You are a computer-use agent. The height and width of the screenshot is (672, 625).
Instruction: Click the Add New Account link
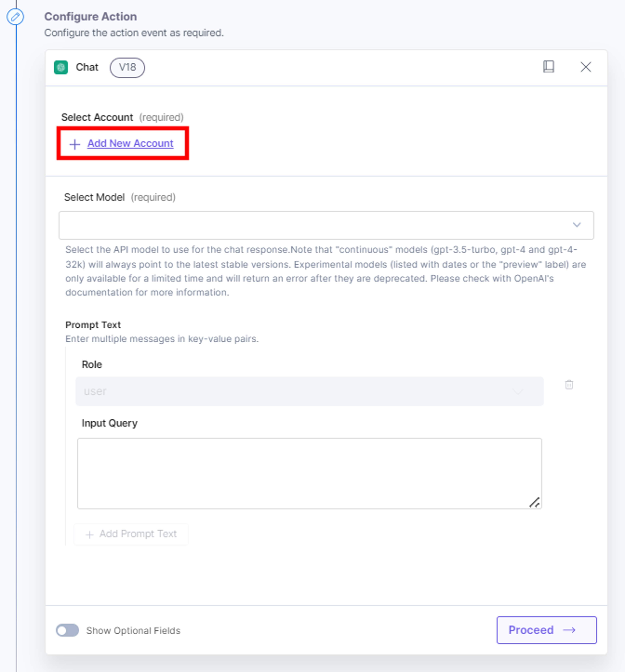pyautogui.click(x=130, y=143)
